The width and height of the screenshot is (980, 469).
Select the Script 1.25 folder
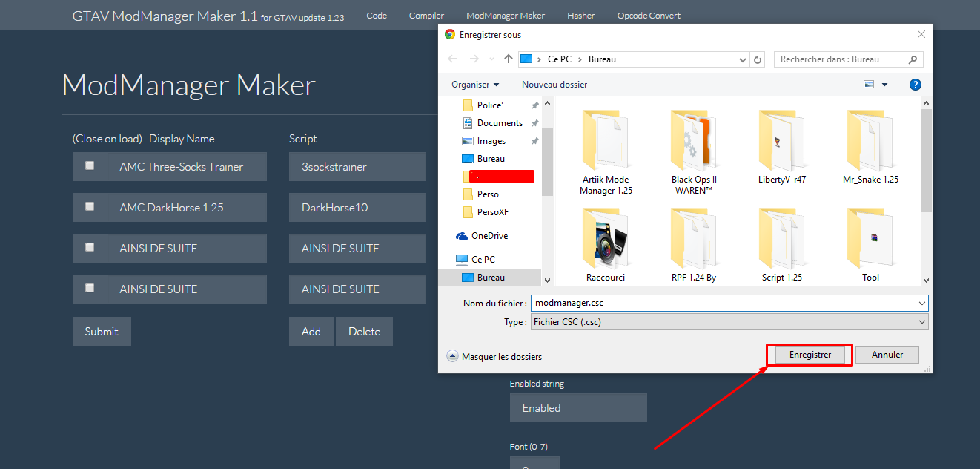(x=782, y=245)
